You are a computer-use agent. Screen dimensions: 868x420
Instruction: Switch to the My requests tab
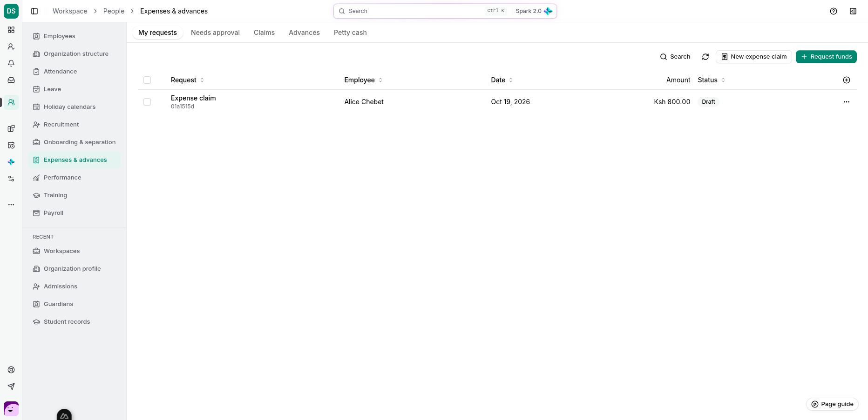point(157,33)
